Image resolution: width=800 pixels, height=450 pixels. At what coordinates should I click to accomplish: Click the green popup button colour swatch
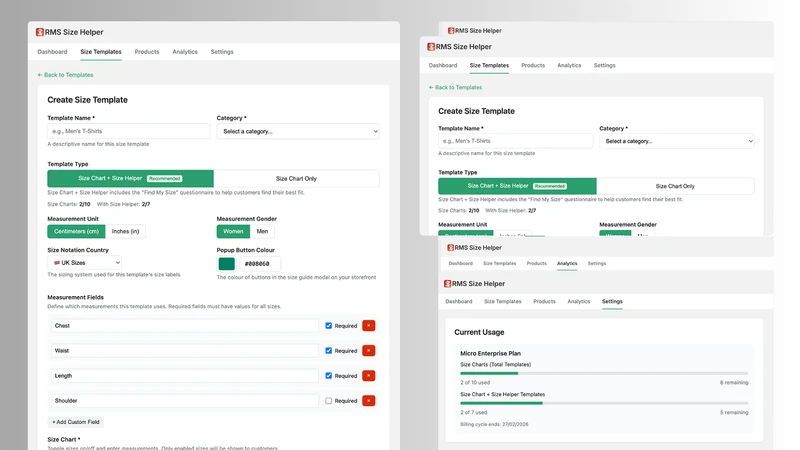tap(227, 263)
